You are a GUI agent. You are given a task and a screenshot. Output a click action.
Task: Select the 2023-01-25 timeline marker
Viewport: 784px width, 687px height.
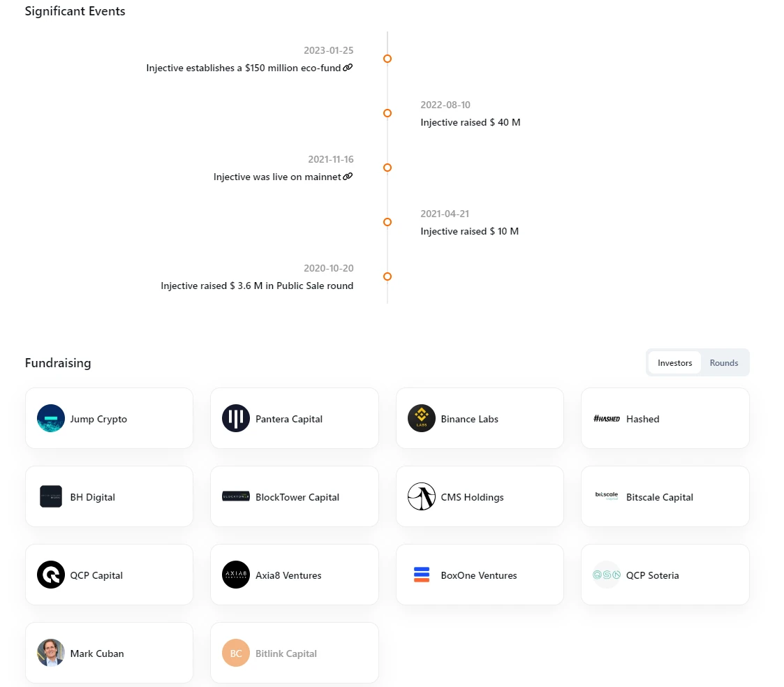click(387, 59)
